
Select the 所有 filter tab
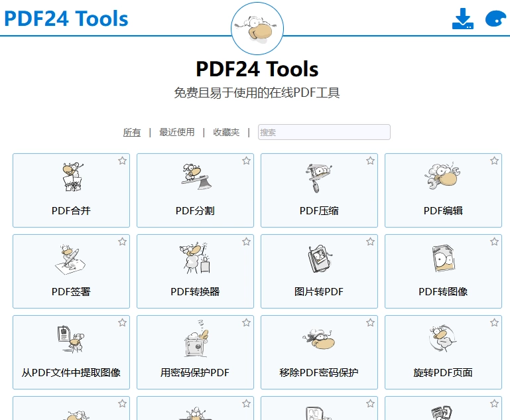(132, 132)
